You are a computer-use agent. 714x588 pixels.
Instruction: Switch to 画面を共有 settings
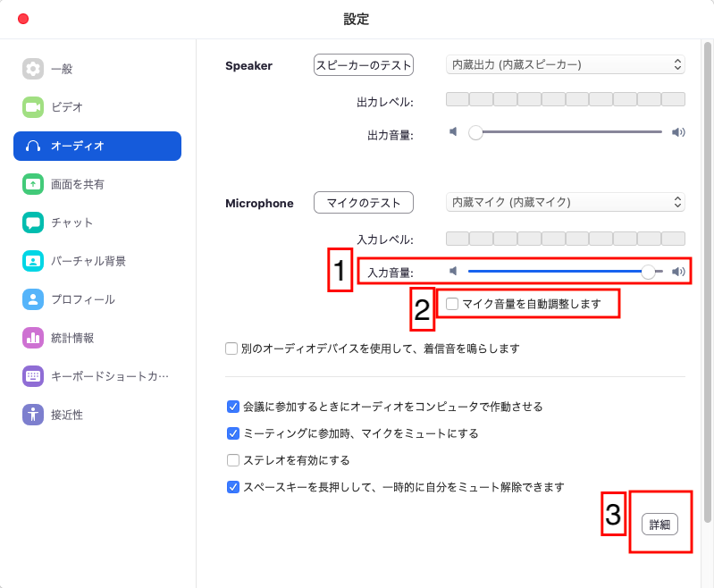pyautogui.click(x=97, y=184)
